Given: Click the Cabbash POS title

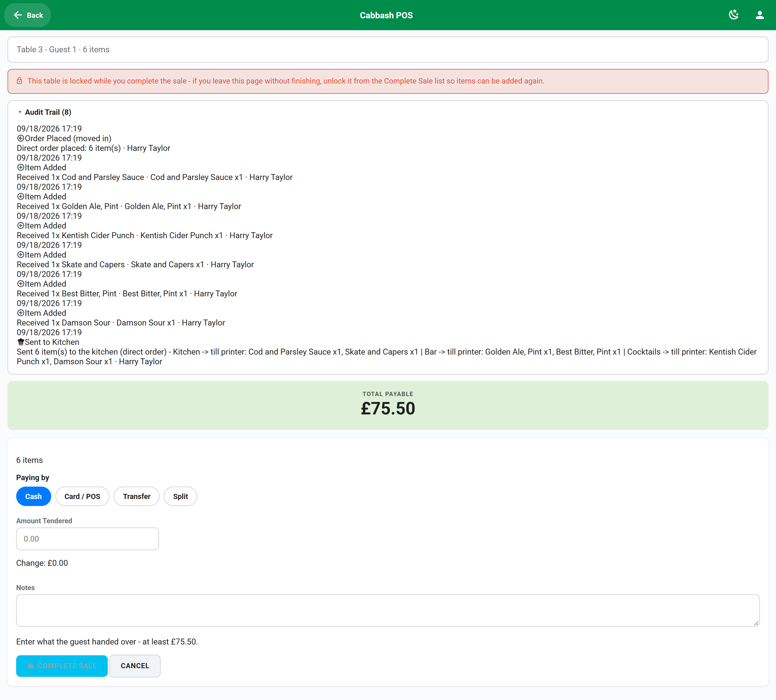Looking at the screenshot, I should (x=386, y=15).
